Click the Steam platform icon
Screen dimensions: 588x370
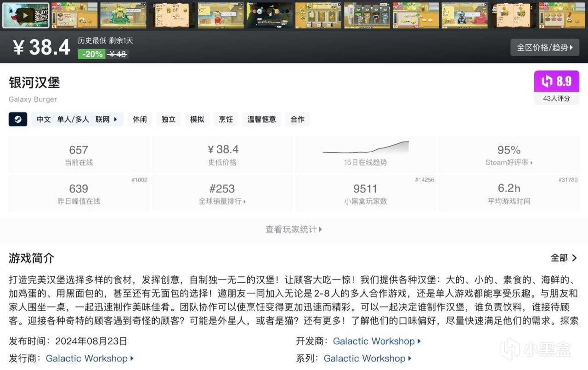(x=17, y=119)
